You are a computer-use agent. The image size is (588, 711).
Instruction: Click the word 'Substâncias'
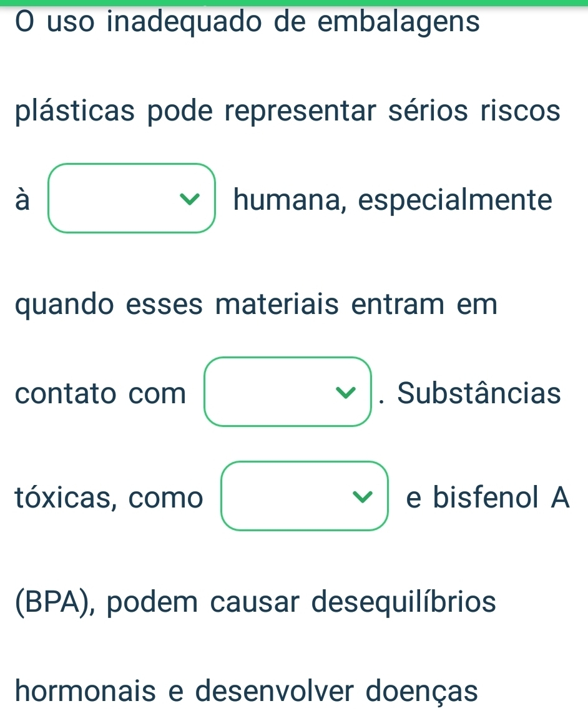[479, 393]
